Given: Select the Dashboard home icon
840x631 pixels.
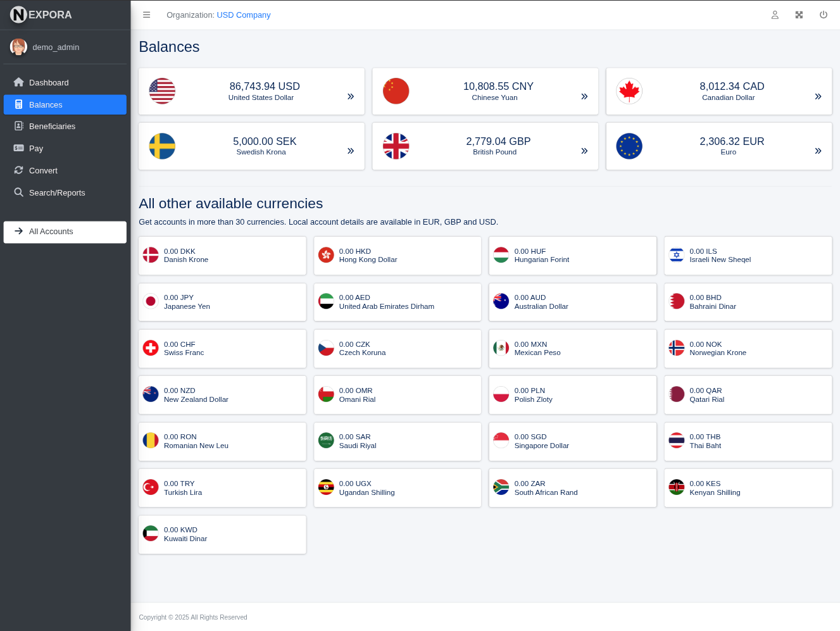Looking at the screenshot, I should pyautogui.click(x=19, y=82).
